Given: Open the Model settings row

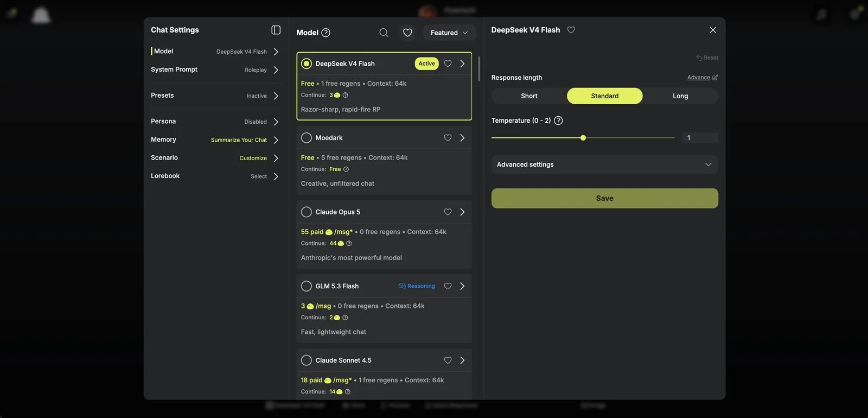Looking at the screenshot, I should (215, 52).
